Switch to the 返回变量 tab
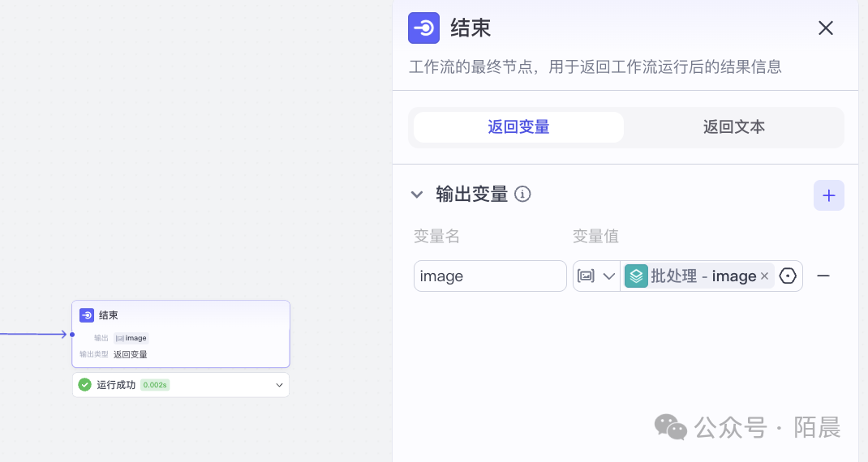868x462 pixels. coord(518,127)
